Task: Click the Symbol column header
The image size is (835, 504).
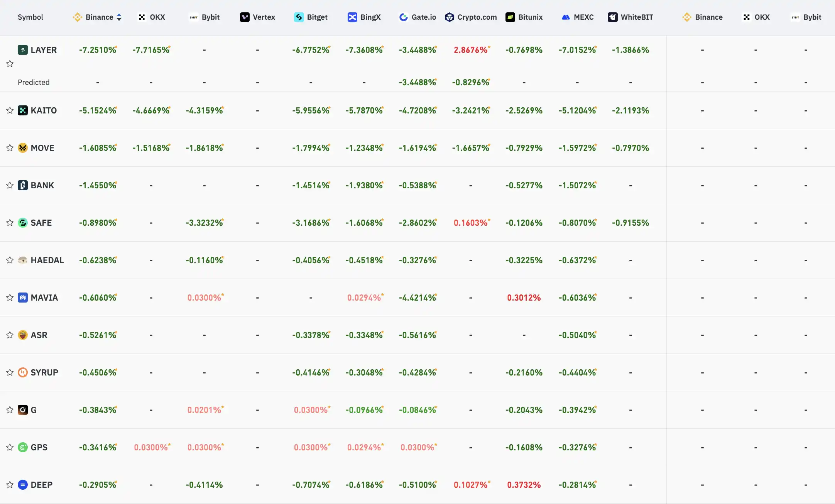Action: [30, 17]
